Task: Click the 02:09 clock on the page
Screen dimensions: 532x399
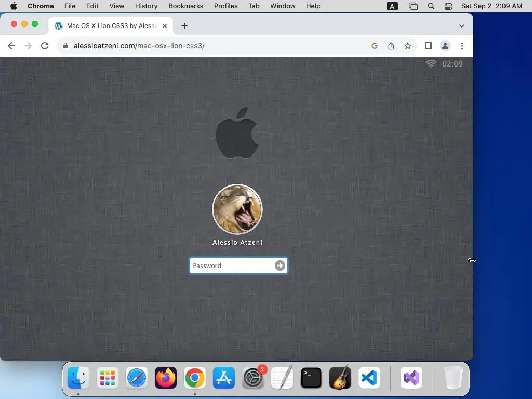Action: [x=453, y=64]
